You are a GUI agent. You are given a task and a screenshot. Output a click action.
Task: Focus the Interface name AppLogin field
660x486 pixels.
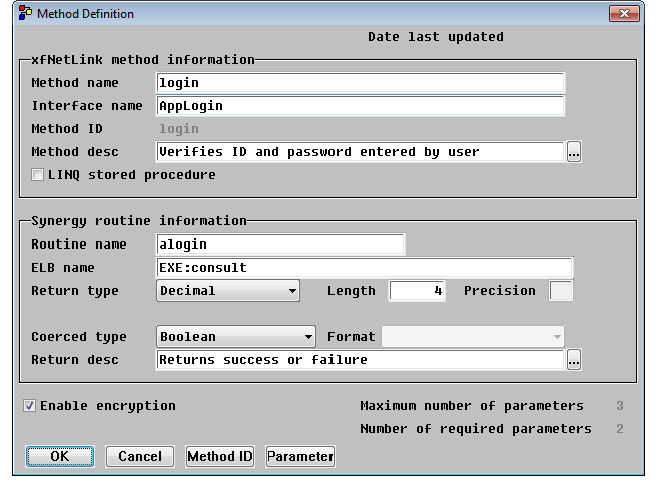pyautogui.click(x=360, y=105)
